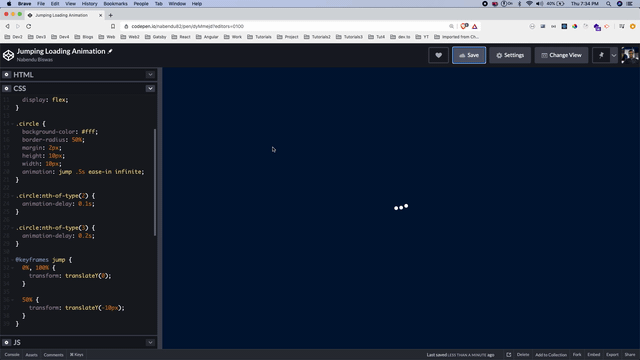Open Bluetooth menu bar icon

[x=520, y=4]
